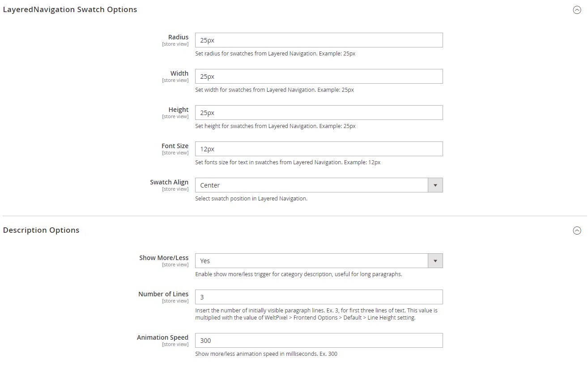The height and width of the screenshot is (367, 588).
Task: Collapse the Description Options section icon
Action: (x=577, y=231)
